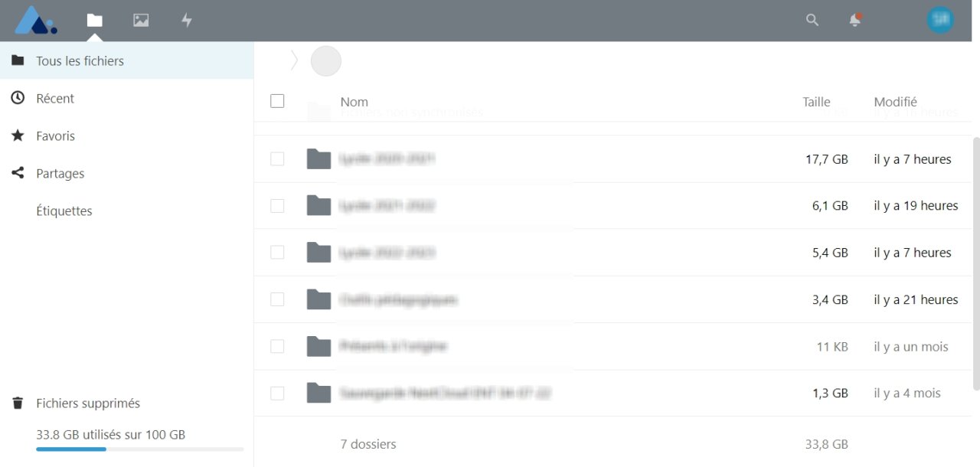Open the user avatar menu
The width and height of the screenshot is (980, 467).
[x=940, y=20]
